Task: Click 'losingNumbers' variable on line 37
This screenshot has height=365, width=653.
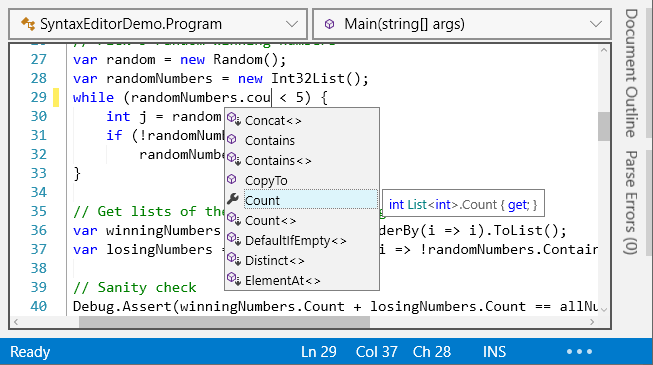Action: pos(159,250)
